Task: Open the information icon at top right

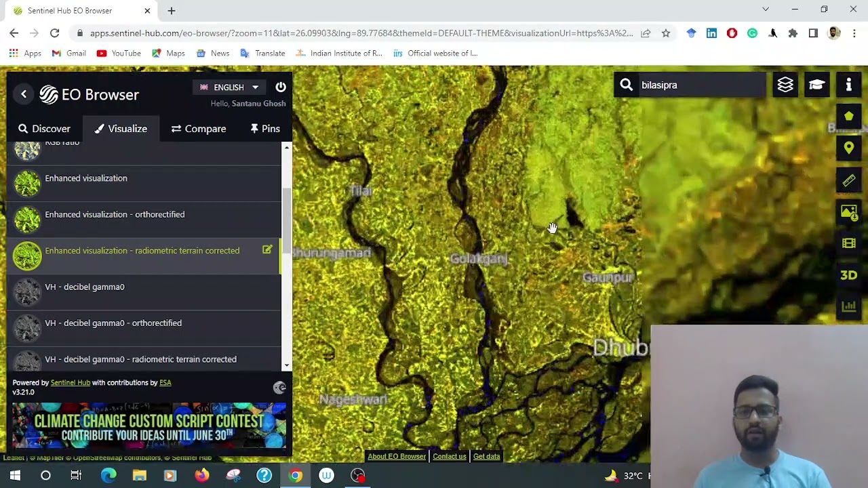Action: [x=848, y=85]
